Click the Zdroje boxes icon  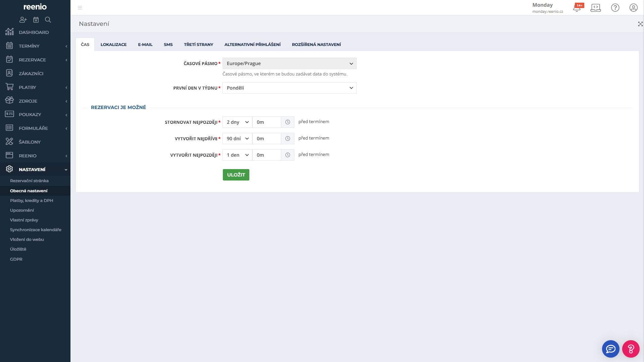tap(9, 100)
